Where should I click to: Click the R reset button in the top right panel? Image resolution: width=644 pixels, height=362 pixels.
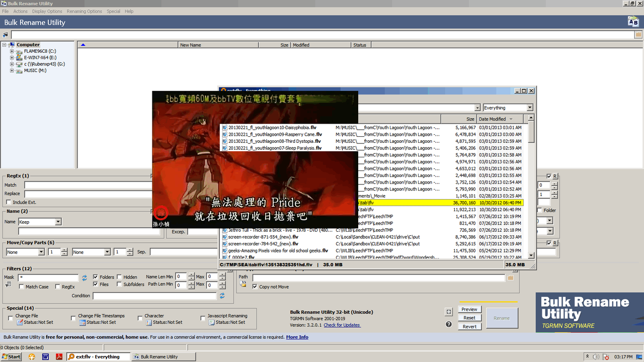(555, 176)
